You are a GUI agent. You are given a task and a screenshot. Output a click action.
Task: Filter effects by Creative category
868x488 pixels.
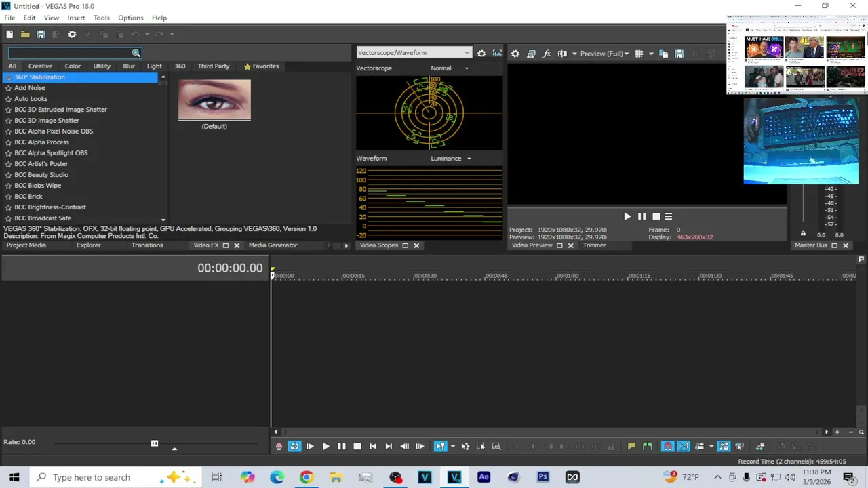point(40,66)
